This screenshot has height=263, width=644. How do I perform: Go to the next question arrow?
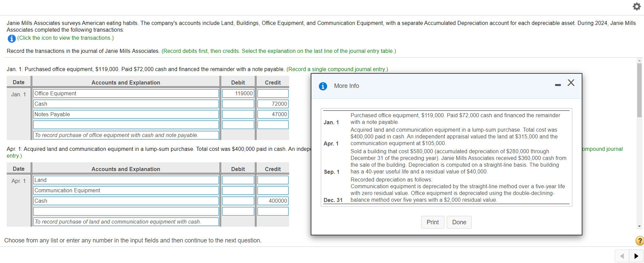click(x=636, y=256)
